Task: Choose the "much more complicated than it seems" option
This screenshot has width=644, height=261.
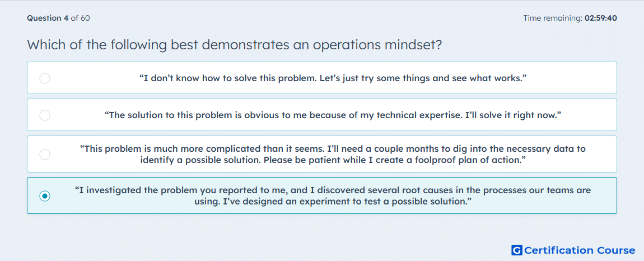Action: tap(321, 154)
